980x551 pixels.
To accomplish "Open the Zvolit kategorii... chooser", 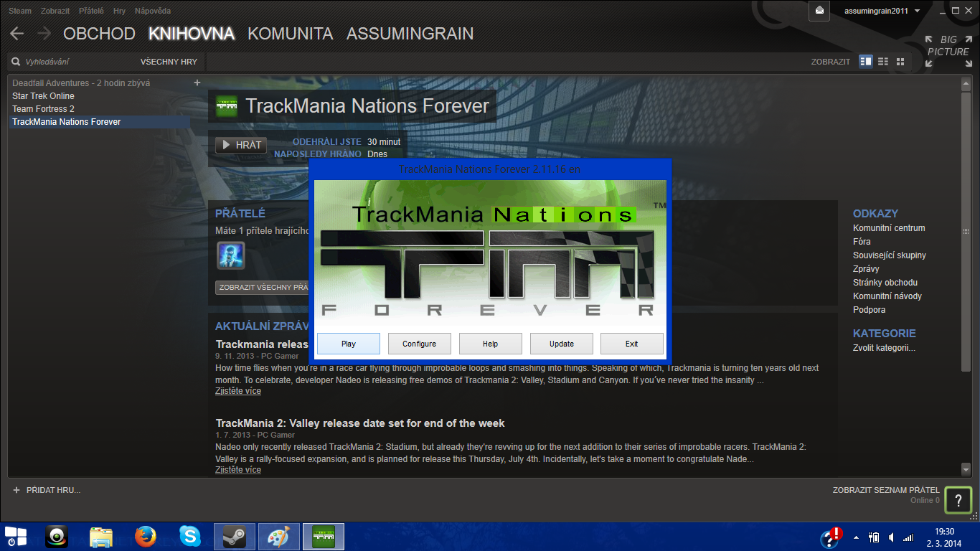I will click(884, 348).
